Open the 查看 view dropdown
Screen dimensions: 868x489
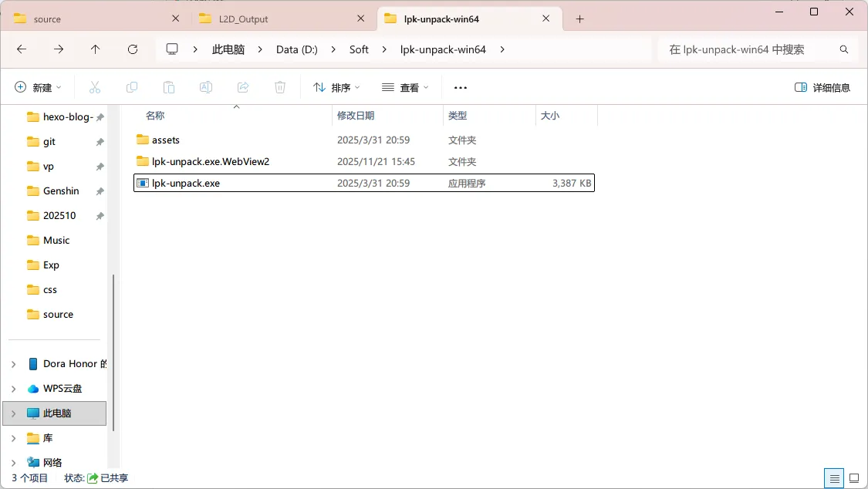(x=405, y=87)
